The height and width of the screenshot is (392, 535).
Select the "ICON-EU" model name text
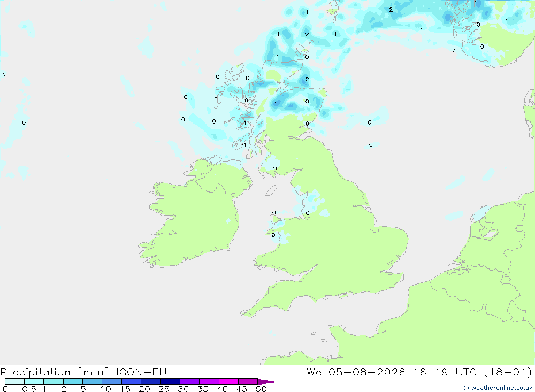[141, 372]
